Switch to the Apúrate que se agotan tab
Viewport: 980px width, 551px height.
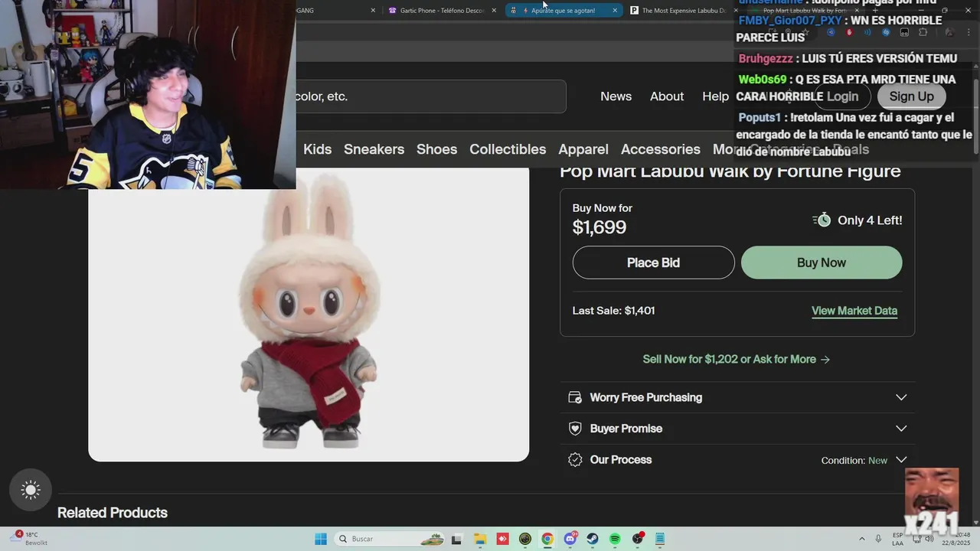563,10
